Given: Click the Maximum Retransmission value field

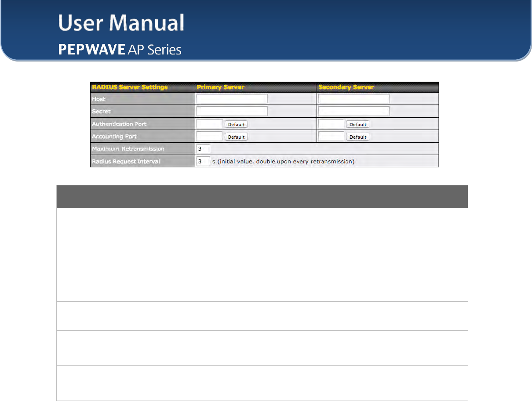Looking at the screenshot, I should [203, 148].
